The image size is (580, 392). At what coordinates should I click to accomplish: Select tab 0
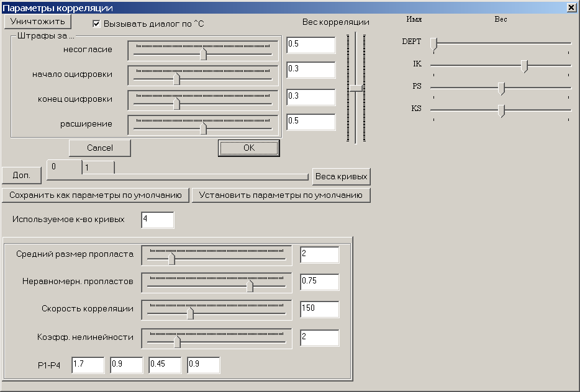tap(65, 167)
